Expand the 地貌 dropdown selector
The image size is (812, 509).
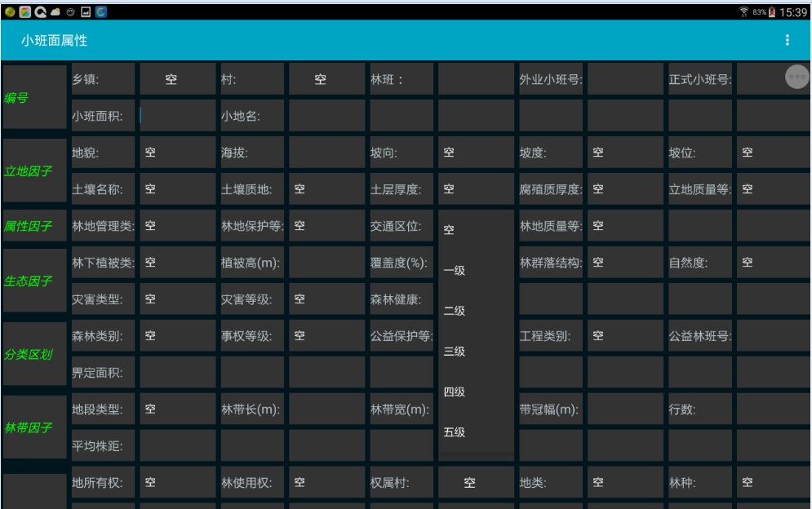177,153
